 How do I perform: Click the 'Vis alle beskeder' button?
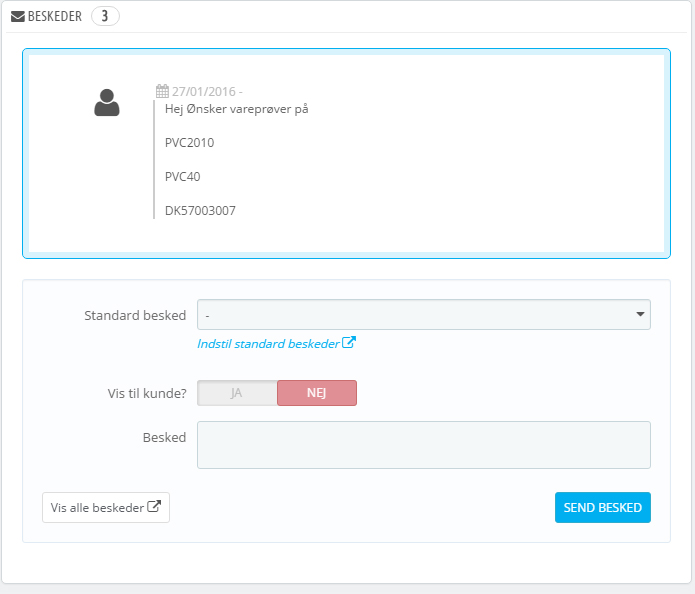click(106, 508)
